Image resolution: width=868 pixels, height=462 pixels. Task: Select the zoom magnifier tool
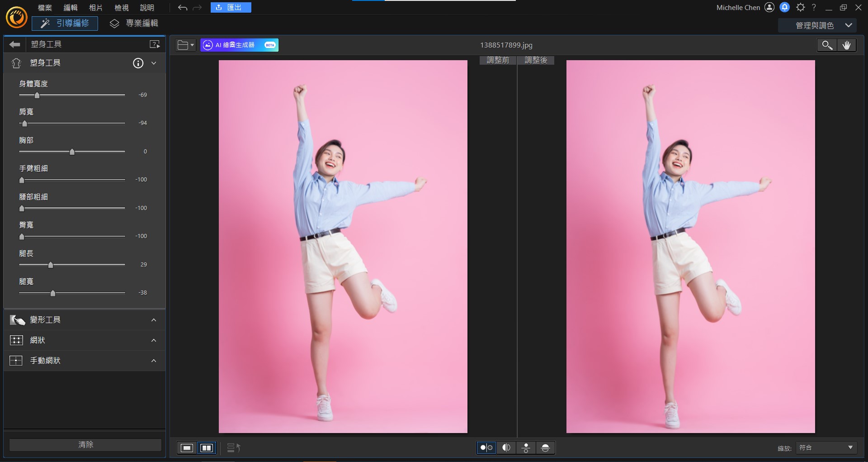[x=827, y=45]
